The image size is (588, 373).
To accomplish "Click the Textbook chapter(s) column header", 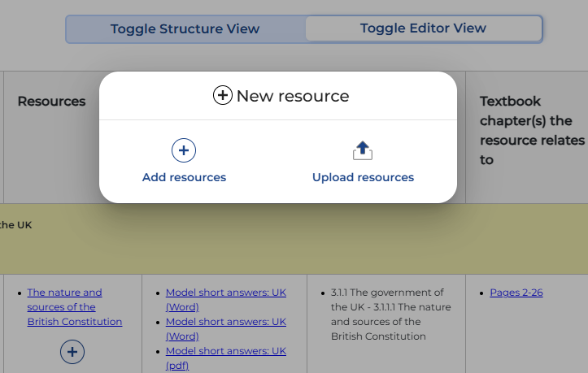I will 532,131.
